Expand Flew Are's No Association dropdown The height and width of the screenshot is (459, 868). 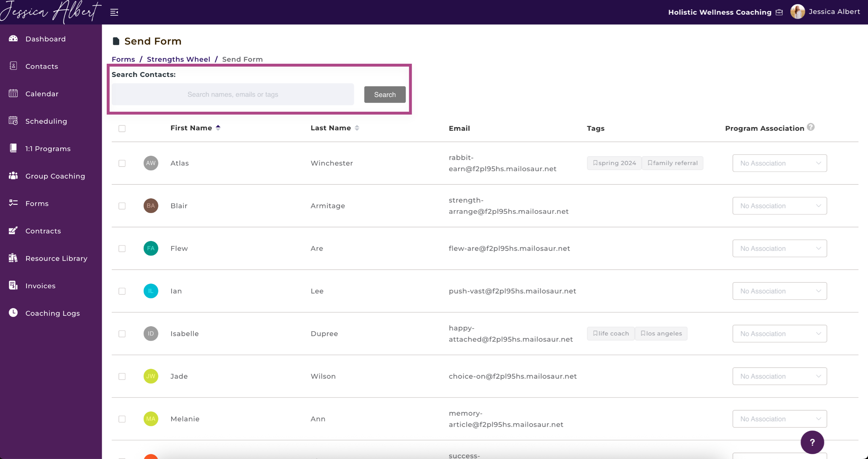[x=780, y=248]
